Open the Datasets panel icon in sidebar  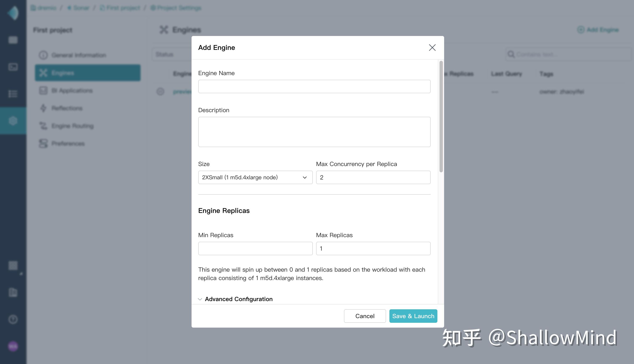pyautogui.click(x=13, y=40)
